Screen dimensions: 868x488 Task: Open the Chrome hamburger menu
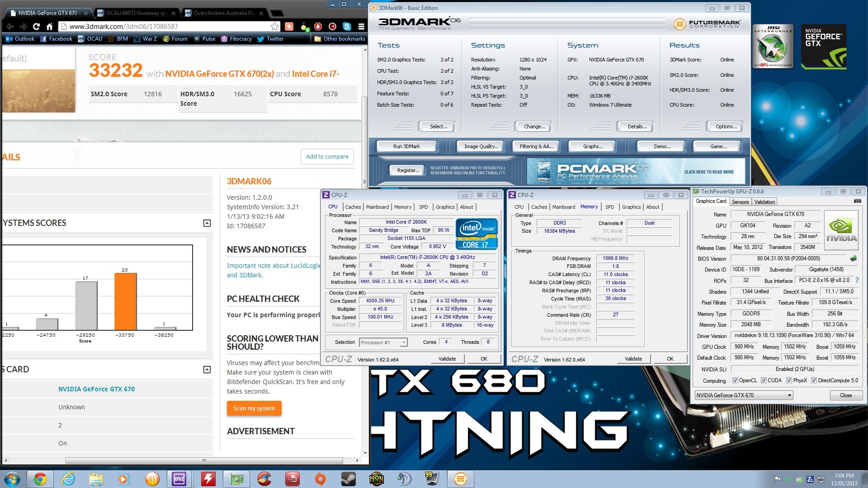(361, 27)
